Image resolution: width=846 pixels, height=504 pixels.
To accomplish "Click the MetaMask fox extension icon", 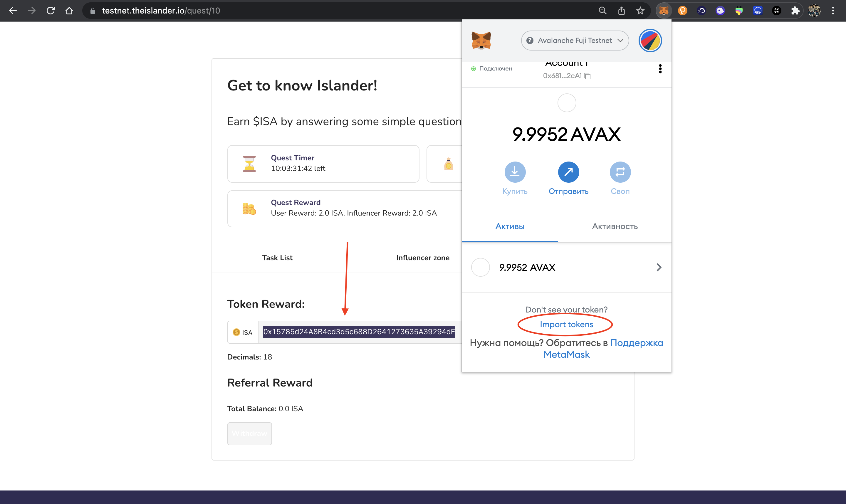I will pyautogui.click(x=663, y=11).
